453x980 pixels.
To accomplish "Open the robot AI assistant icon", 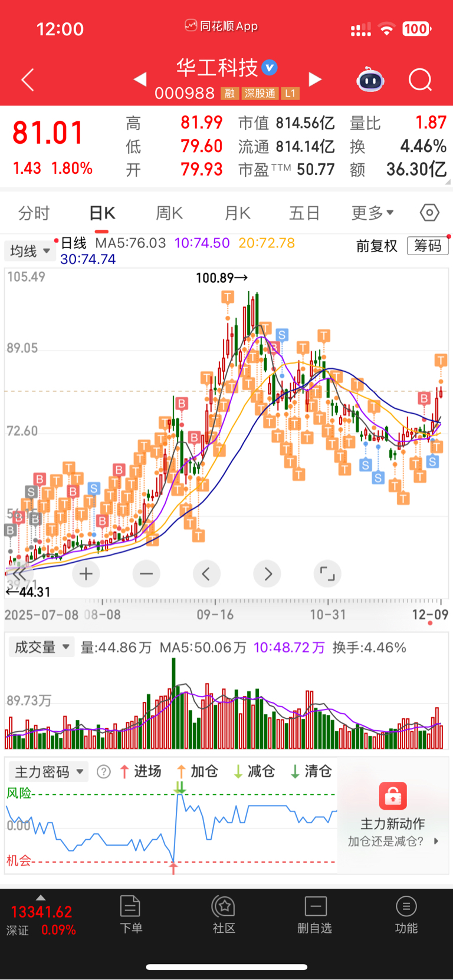I will (370, 80).
